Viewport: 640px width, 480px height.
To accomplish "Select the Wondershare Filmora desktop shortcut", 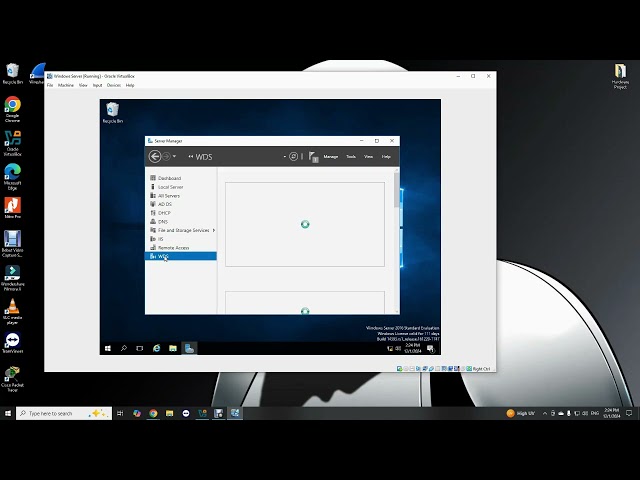I will (13, 278).
